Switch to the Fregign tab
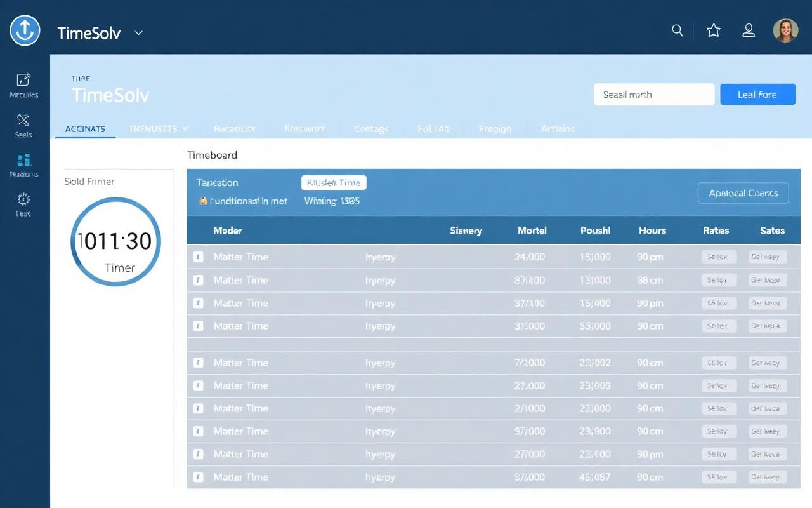Viewport: 812px width, 508px height. pyautogui.click(x=495, y=129)
